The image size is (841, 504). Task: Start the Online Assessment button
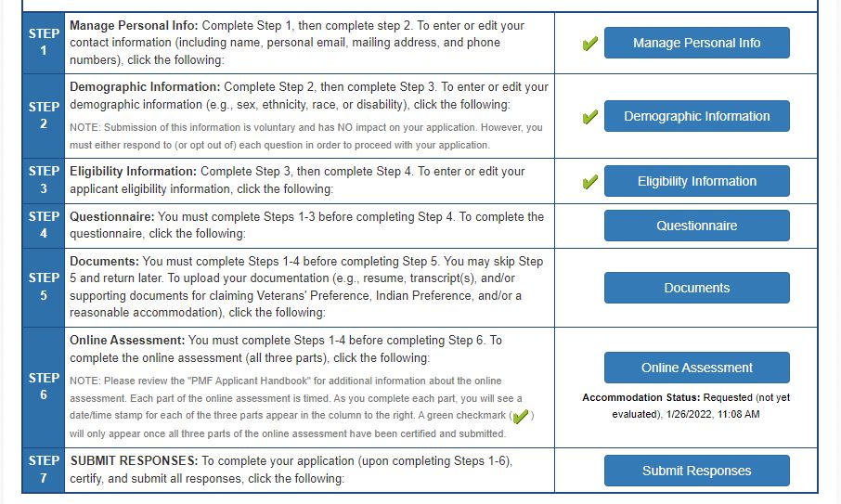[696, 368]
